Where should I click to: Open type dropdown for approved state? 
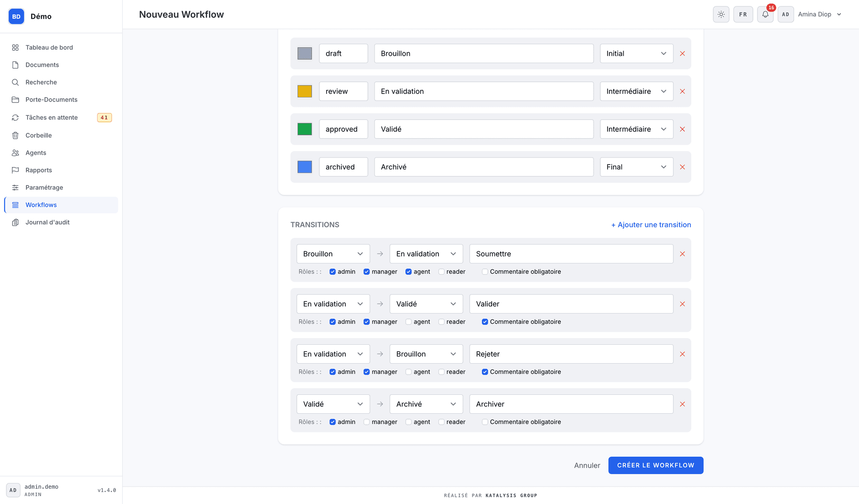636,129
